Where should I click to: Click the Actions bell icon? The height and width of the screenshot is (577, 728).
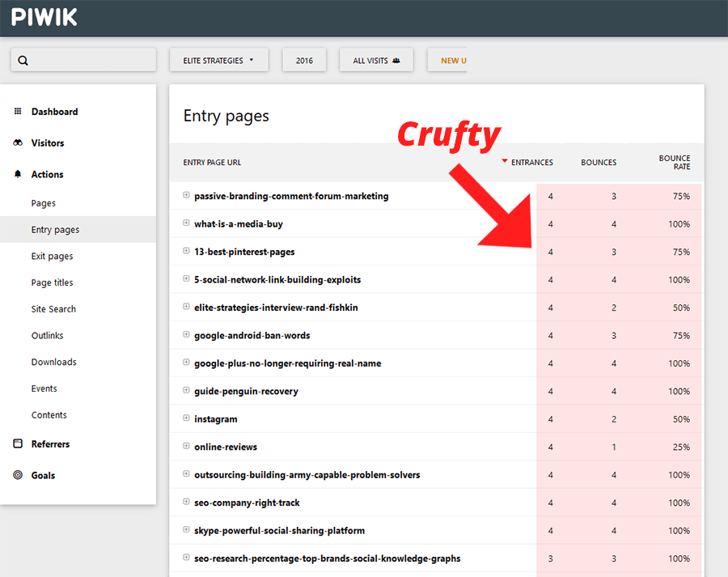pos(18,174)
